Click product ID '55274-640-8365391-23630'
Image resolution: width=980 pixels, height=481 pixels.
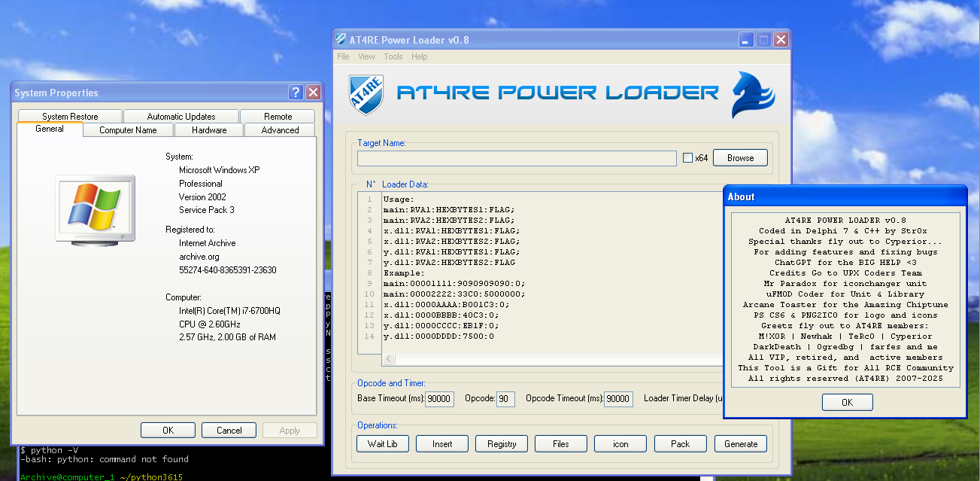pyautogui.click(x=228, y=270)
